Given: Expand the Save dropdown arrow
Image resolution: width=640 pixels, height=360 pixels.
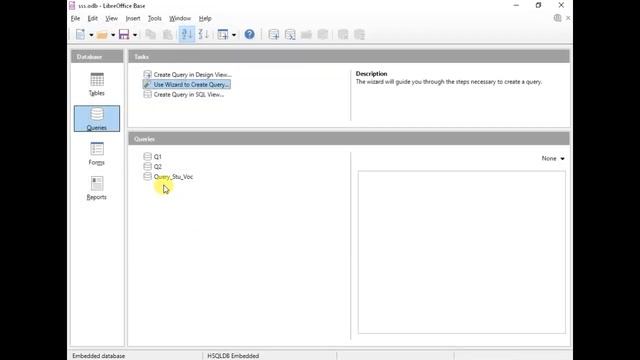Looking at the screenshot, I should [135, 35].
